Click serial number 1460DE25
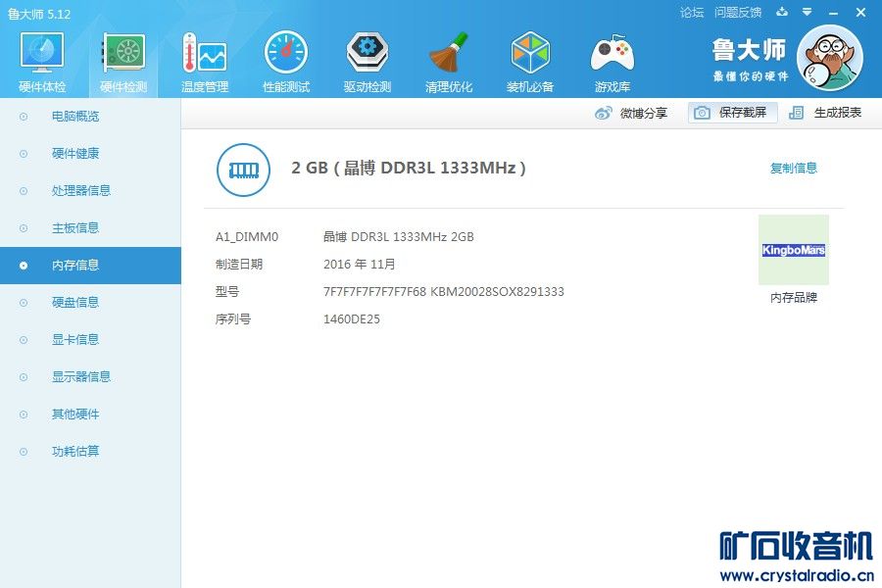Screen dimensions: 882x588 [x=352, y=319]
